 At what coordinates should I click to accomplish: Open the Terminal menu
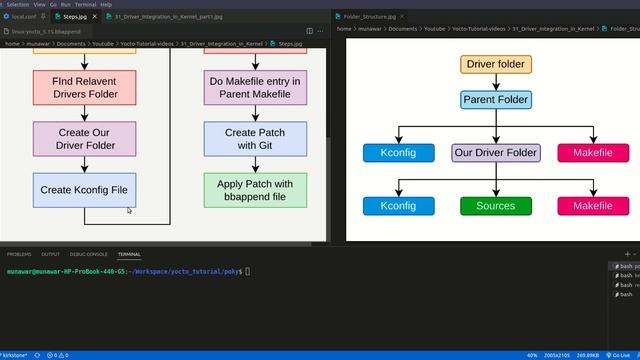(x=85, y=4)
